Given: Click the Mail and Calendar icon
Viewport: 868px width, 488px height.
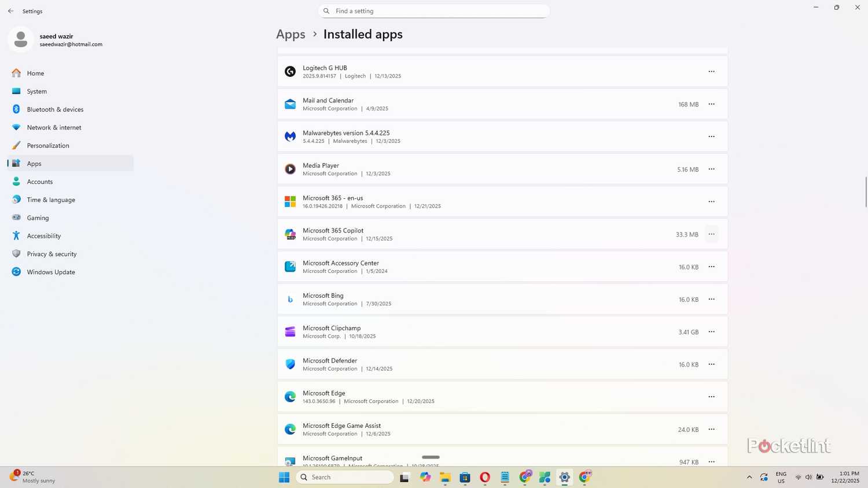Looking at the screenshot, I should tap(290, 104).
